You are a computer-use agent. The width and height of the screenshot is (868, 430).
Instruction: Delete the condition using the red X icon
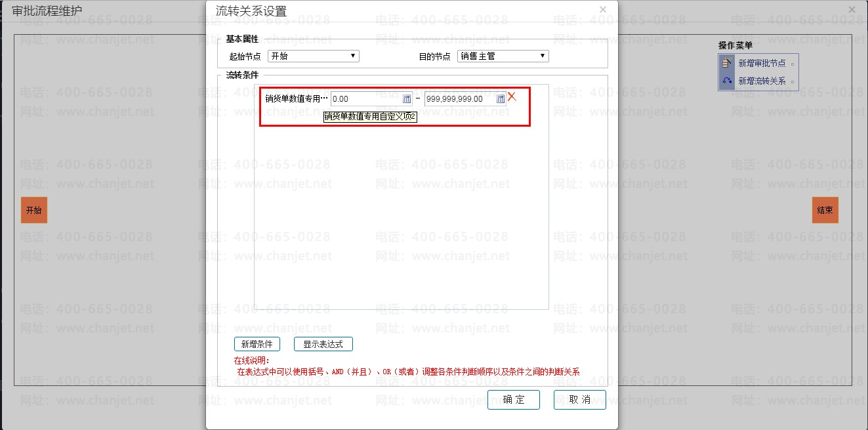click(x=513, y=98)
